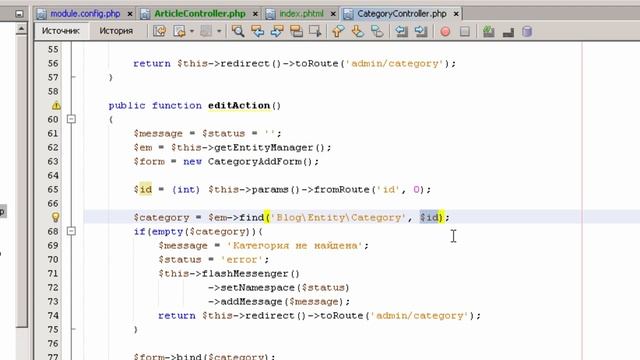Click the 'error' string on line 70
The image size is (640, 360).
[242, 260]
